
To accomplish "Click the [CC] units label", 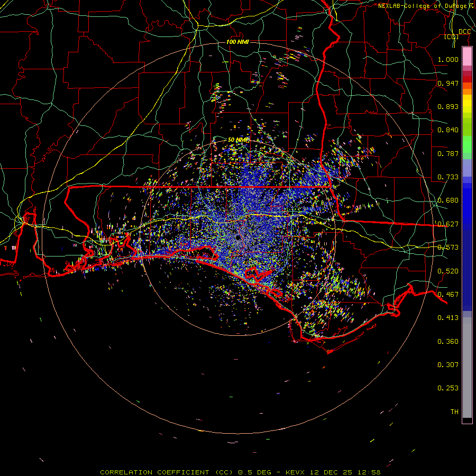I will coord(452,36).
